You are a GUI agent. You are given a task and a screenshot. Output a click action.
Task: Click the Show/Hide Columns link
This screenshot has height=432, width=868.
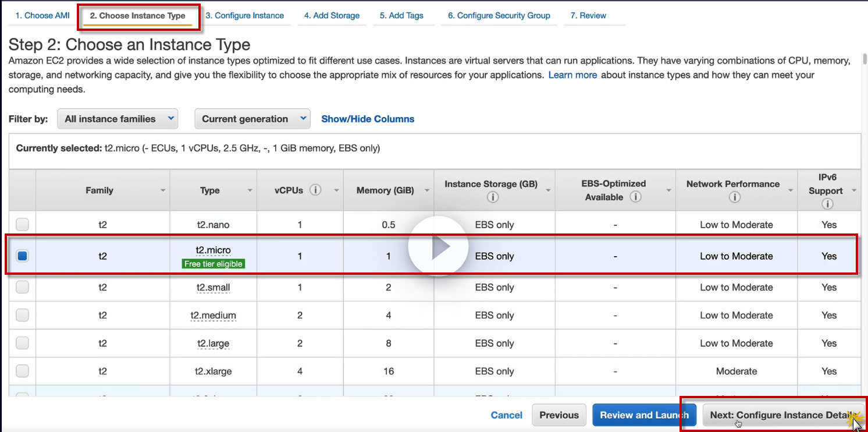tap(368, 119)
